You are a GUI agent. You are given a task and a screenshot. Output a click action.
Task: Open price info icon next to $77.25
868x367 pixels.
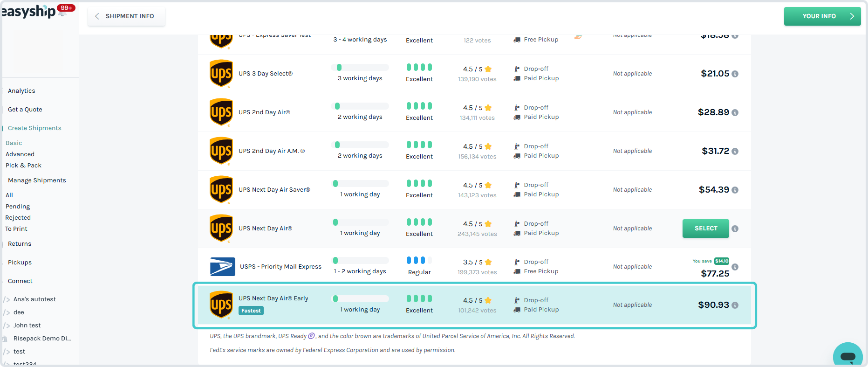(735, 267)
